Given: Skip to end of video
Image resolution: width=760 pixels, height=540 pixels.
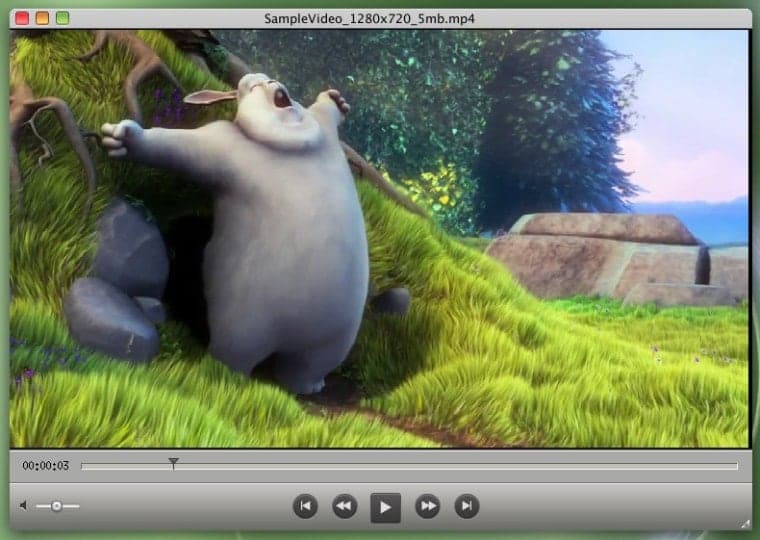Looking at the screenshot, I should pos(467,506).
